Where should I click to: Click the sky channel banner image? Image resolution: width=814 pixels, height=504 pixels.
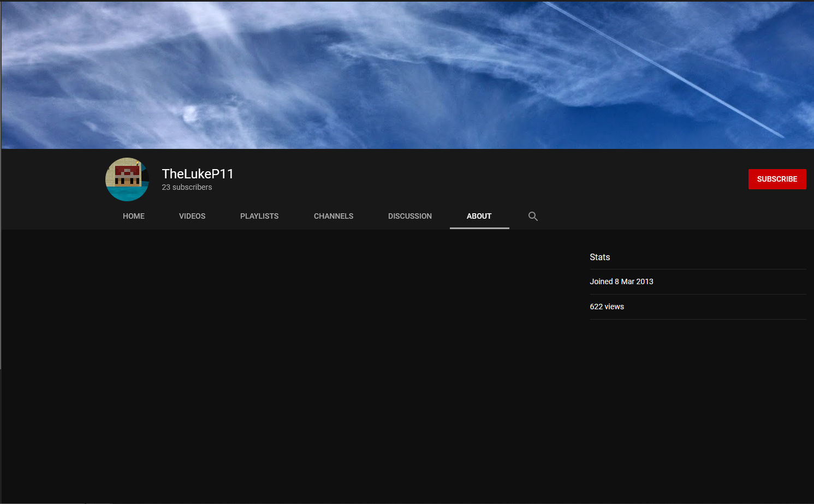click(407, 75)
